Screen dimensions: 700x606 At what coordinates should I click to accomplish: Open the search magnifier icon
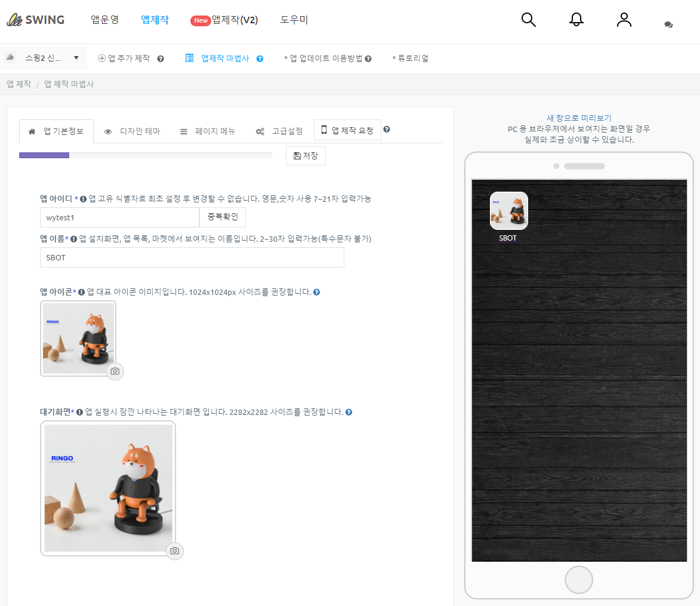click(528, 20)
